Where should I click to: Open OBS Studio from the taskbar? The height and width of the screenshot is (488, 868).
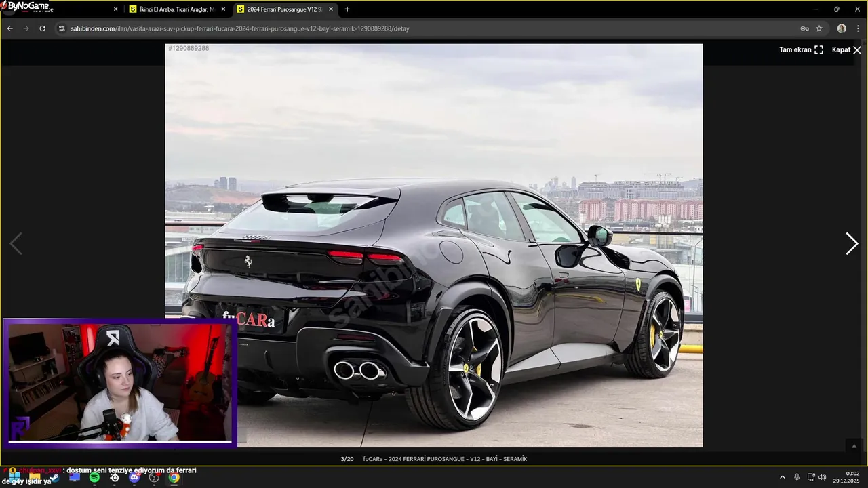click(x=154, y=478)
